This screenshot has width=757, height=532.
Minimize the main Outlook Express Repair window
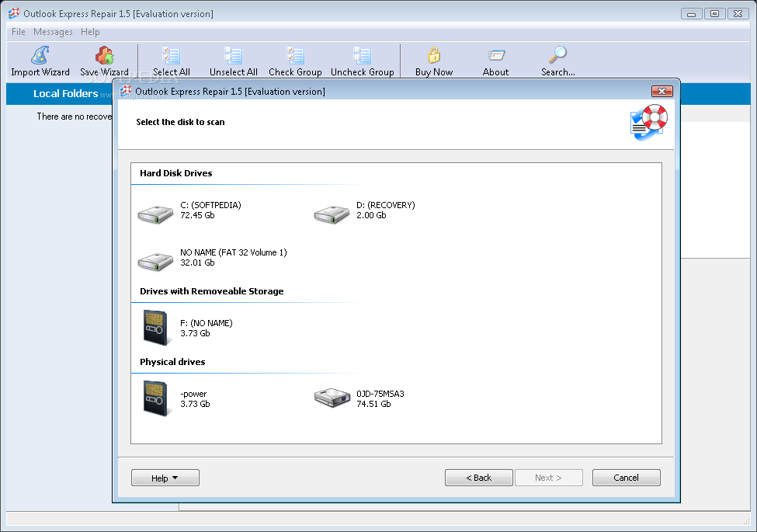point(691,14)
